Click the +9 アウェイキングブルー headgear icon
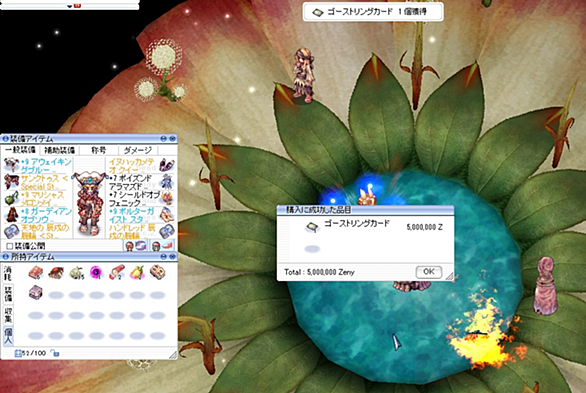This screenshot has height=393, width=586. coord(11,165)
